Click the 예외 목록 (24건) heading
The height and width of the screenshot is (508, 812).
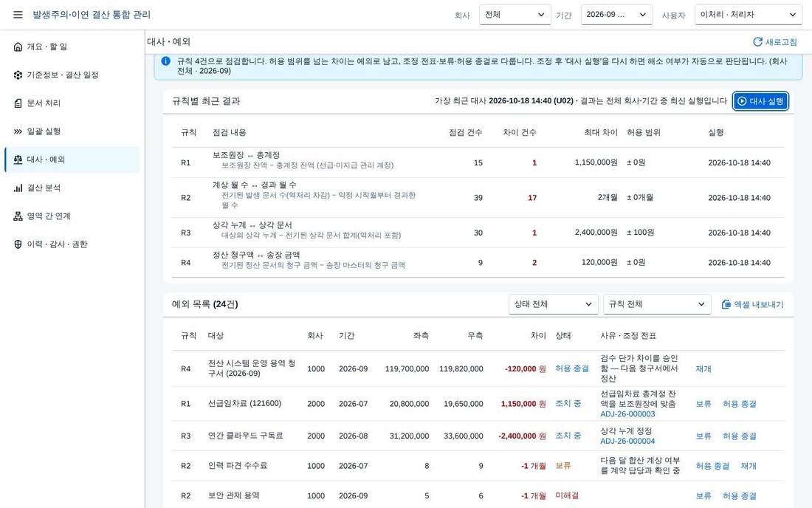coord(205,304)
